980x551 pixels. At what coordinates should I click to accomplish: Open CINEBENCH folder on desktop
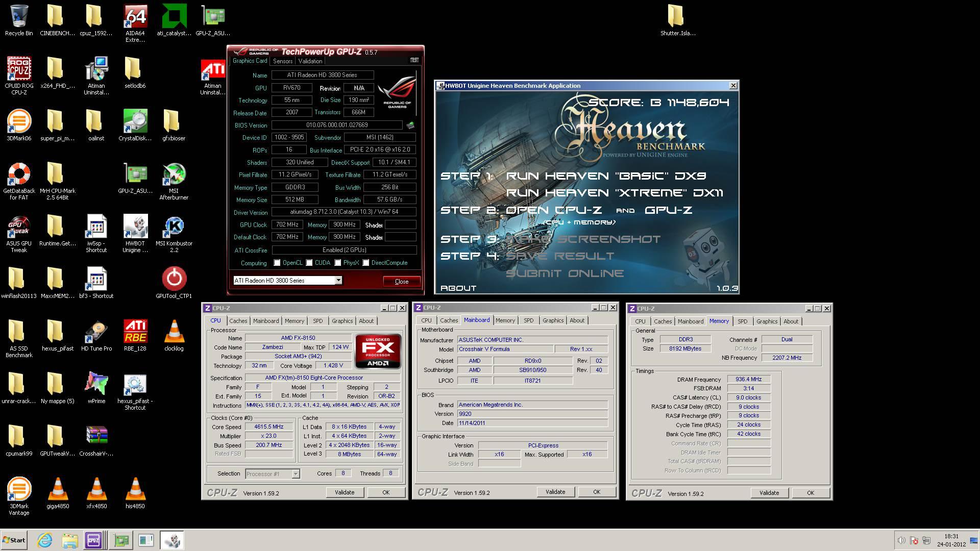click(x=58, y=20)
